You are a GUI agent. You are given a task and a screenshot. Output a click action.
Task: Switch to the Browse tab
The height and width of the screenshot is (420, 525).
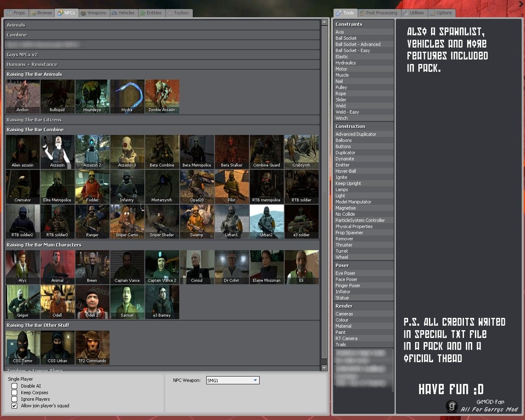[x=41, y=13]
